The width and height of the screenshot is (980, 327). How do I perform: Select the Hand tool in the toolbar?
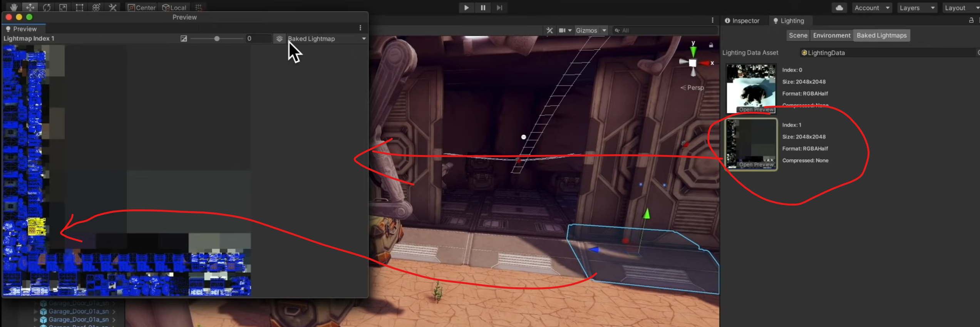pyautogui.click(x=14, y=7)
